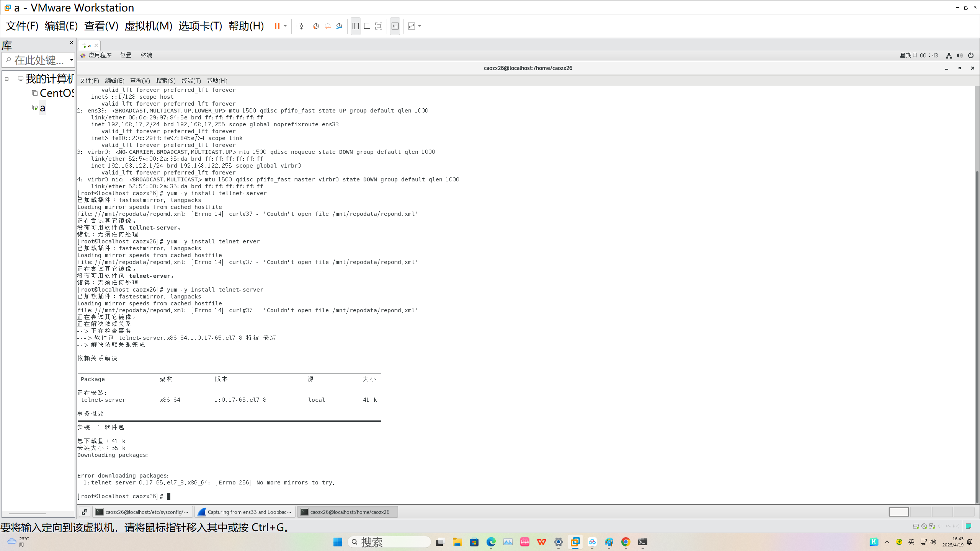980x551 pixels.
Task: Open dropdown arrow next to pause button
Action: pyautogui.click(x=285, y=26)
